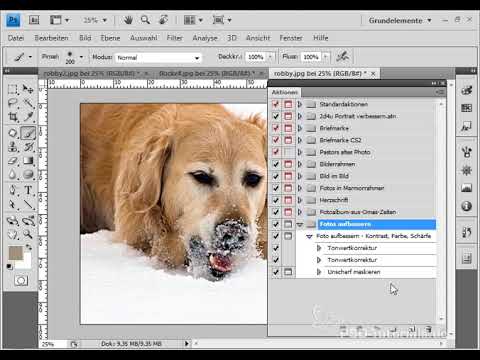Toggle checkmark for Bilderrahmen set
Viewport: 480px width, 360px height.
(x=276, y=164)
